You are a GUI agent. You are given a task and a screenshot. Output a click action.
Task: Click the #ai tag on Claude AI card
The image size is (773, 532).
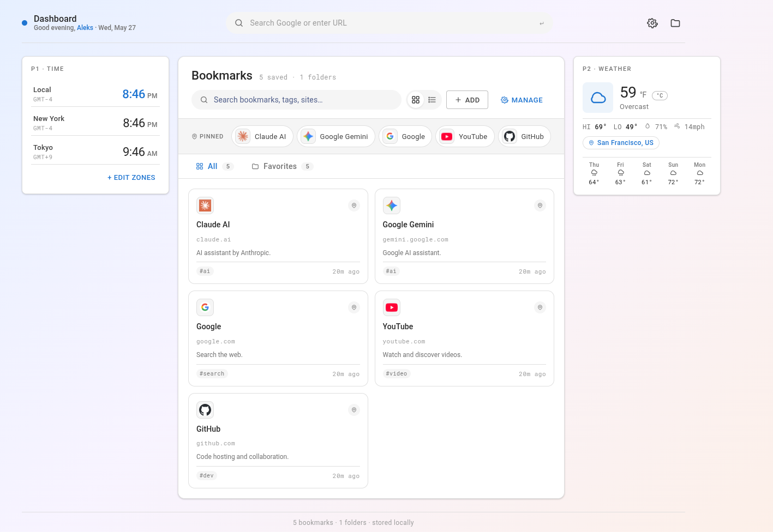(205, 271)
